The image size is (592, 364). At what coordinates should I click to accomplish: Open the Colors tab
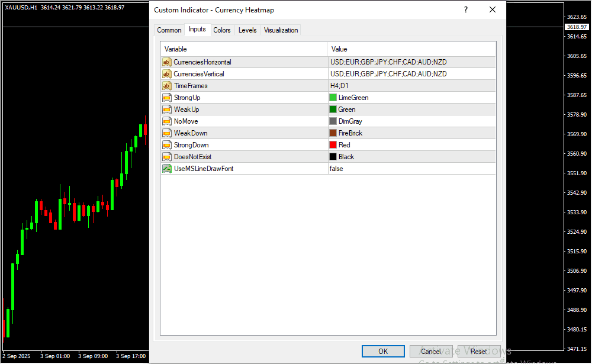222,30
